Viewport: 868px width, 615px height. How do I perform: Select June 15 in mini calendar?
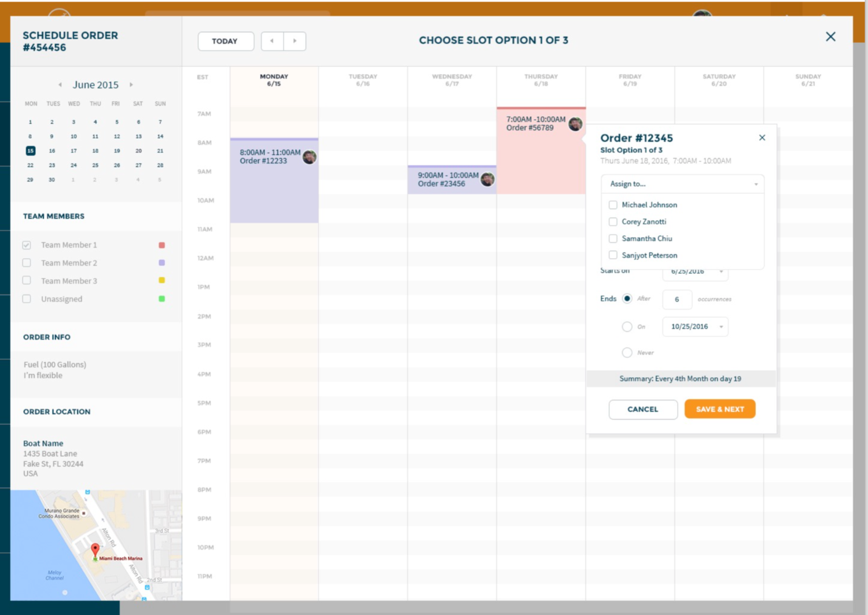click(x=31, y=151)
